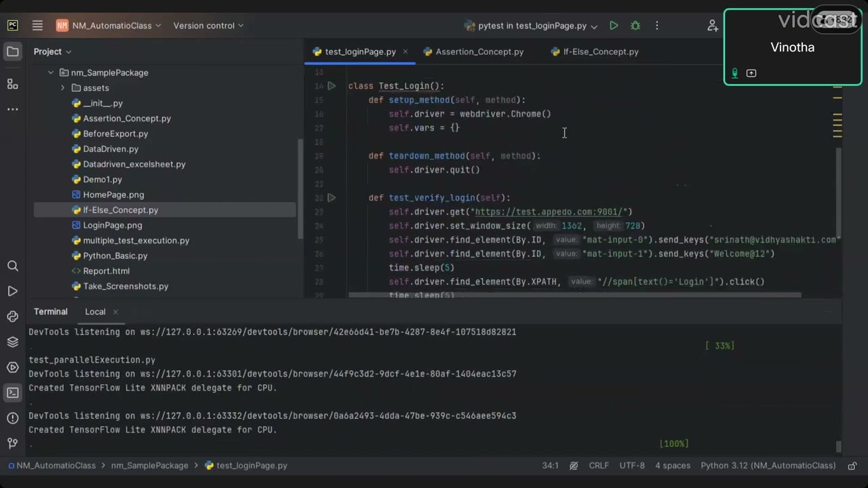Select the Local terminal tab

[95, 312]
